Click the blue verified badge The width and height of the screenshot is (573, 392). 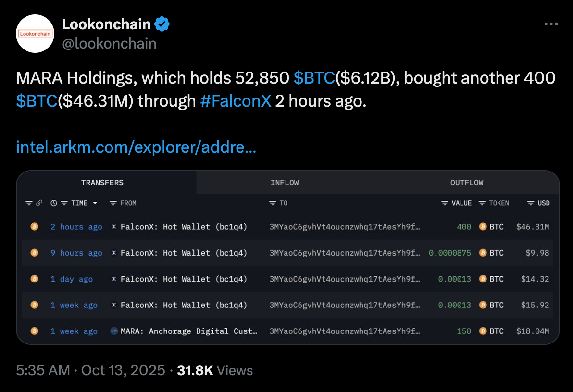[x=162, y=24]
